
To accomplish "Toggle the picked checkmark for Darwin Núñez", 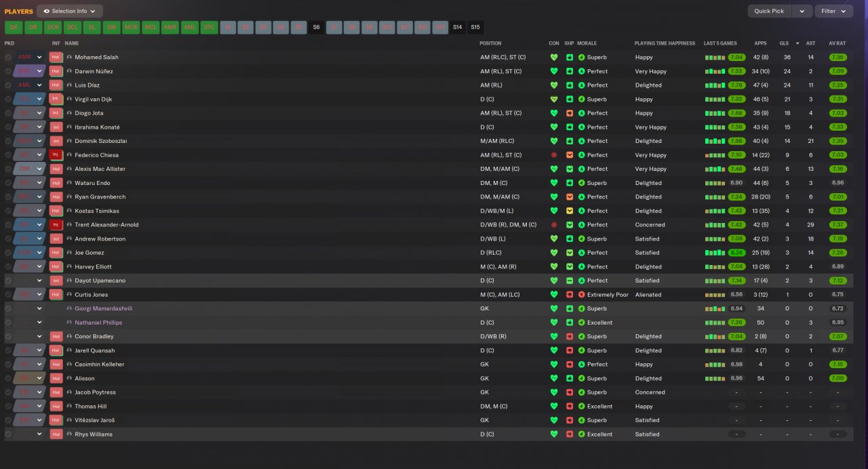I will pos(8,71).
